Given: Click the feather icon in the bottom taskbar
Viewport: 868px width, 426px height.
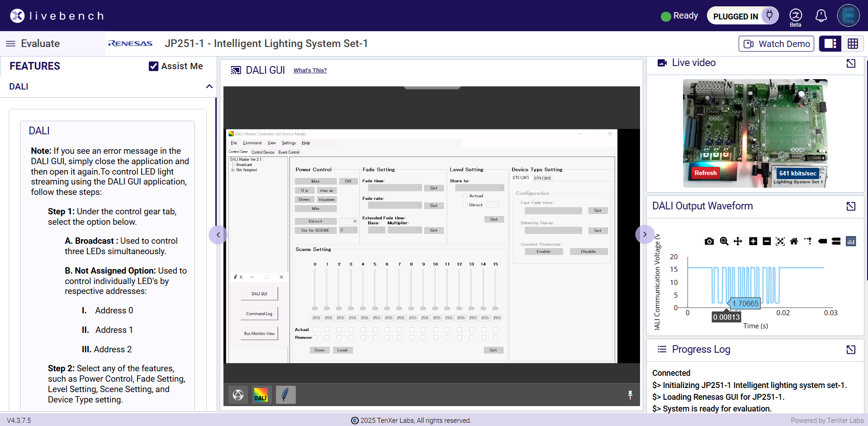Looking at the screenshot, I should [x=285, y=395].
